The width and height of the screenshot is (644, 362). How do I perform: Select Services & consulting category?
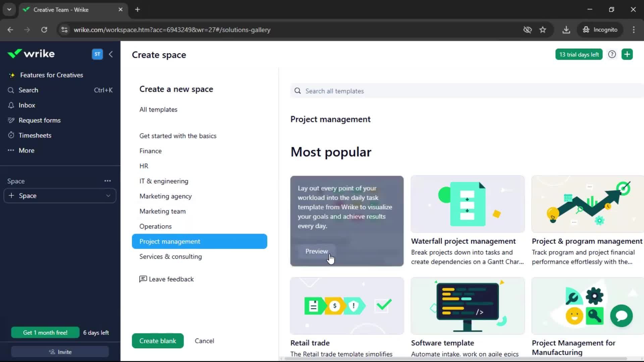[x=171, y=256]
